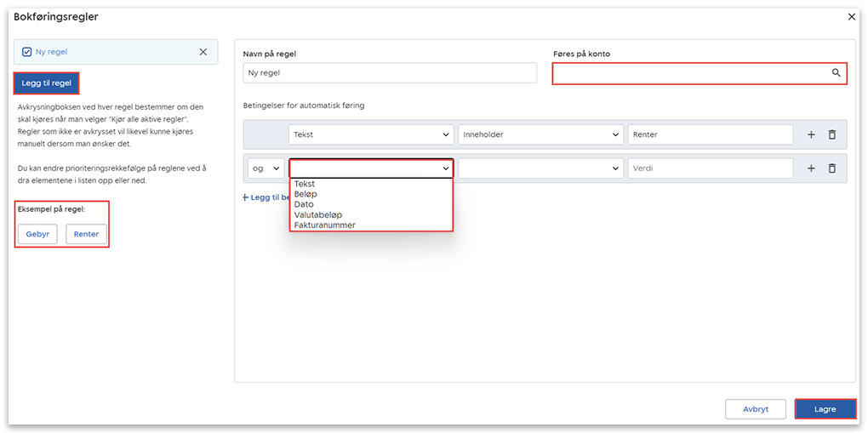Choose Dato in the open dropdown list
868x433 pixels.
tap(304, 204)
